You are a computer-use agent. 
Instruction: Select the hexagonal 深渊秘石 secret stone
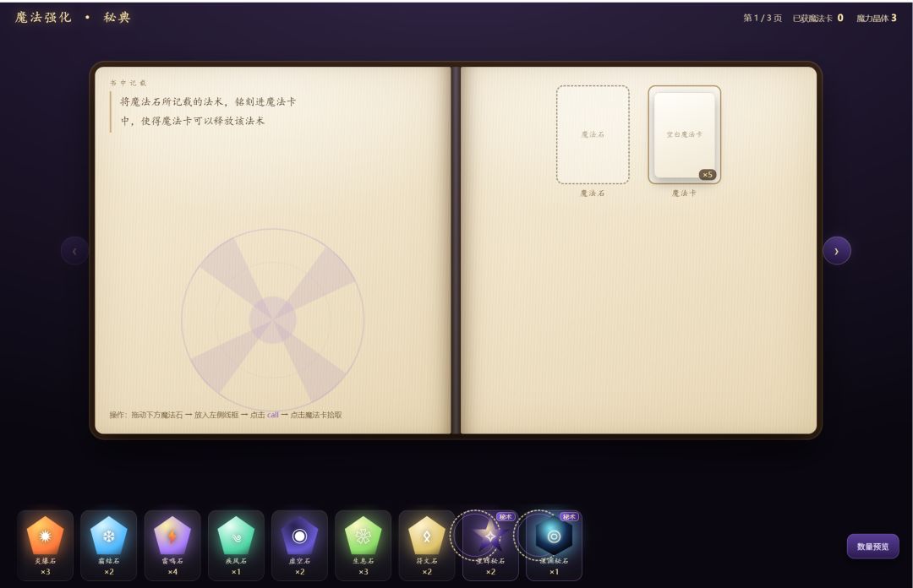coord(554,545)
